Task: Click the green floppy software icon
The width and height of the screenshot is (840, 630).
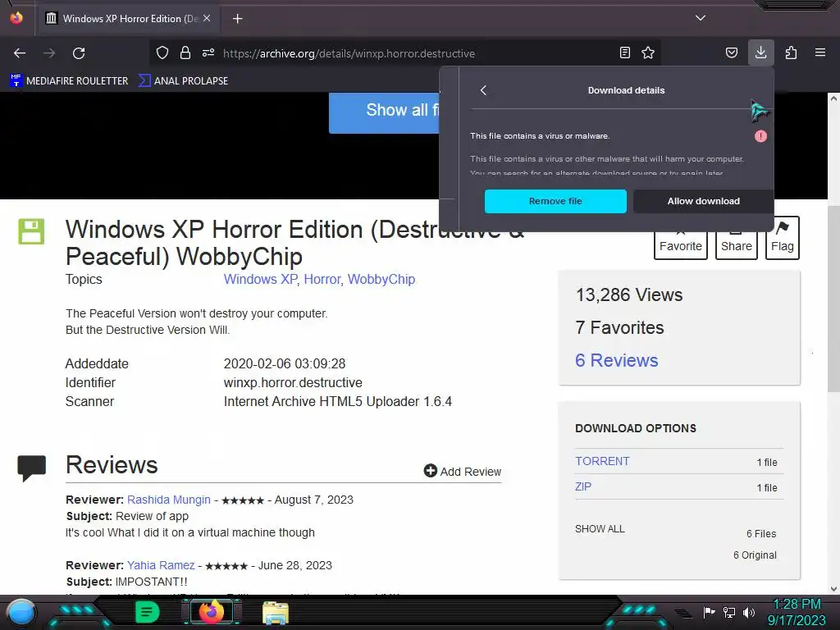Action: [x=32, y=231]
